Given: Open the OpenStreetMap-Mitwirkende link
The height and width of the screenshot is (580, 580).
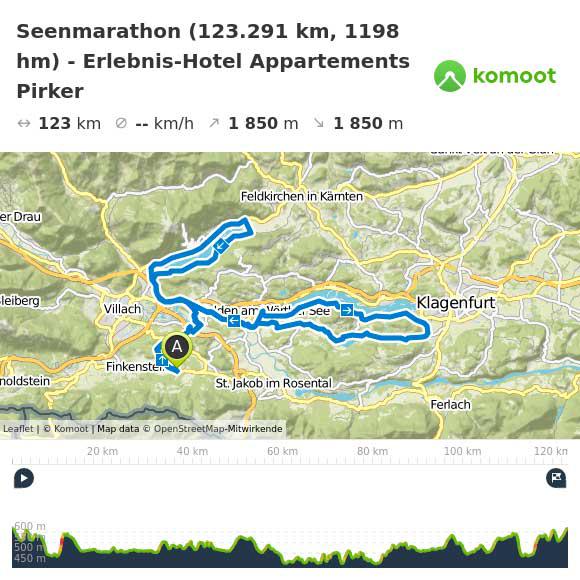Looking at the screenshot, I should pyautogui.click(x=218, y=429).
